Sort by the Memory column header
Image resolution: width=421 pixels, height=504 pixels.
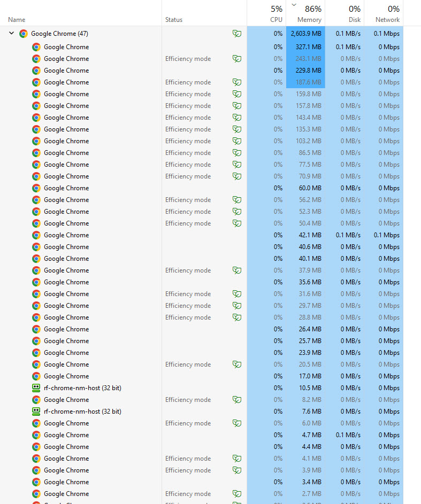click(x=309, y=20)
